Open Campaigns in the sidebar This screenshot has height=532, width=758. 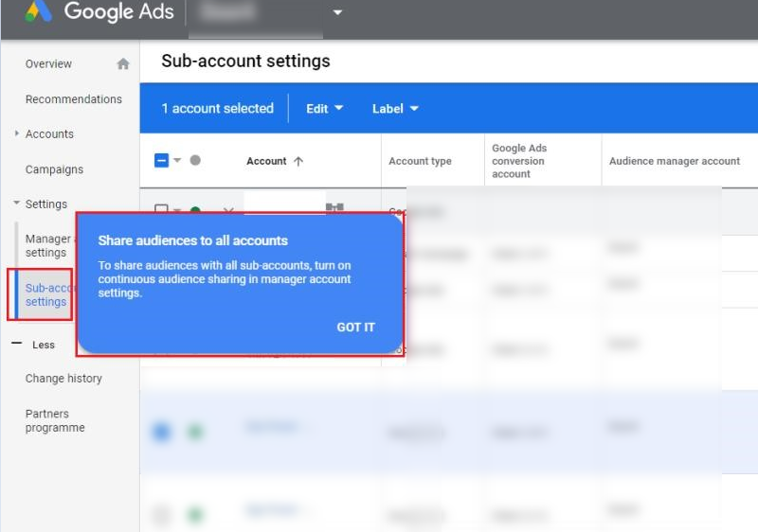point(54,169)
